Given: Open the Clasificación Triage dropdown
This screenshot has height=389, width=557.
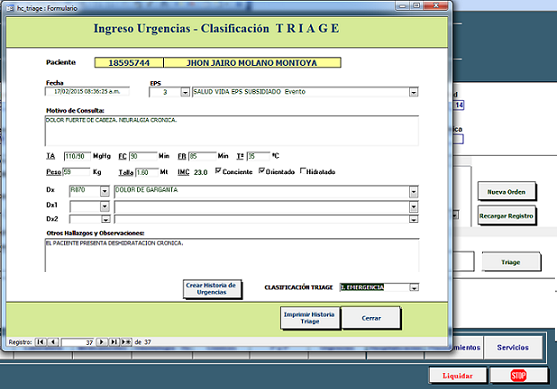Looking at the screenshot, I should (414, 287).
